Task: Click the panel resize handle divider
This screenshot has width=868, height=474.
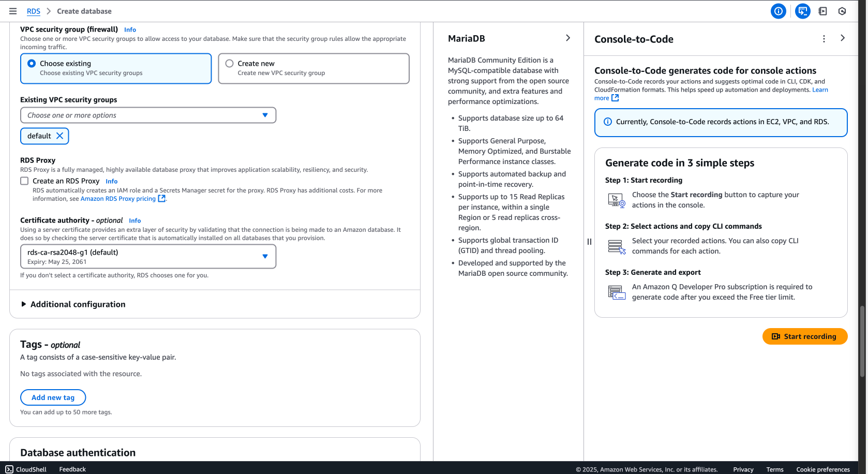Action: coord(589,242)
